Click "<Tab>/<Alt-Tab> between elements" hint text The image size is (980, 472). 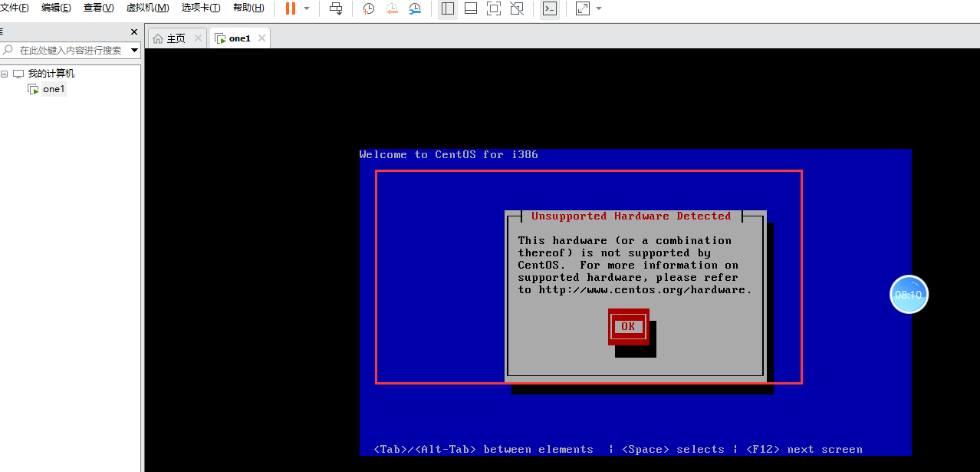[x=483, y=450]
